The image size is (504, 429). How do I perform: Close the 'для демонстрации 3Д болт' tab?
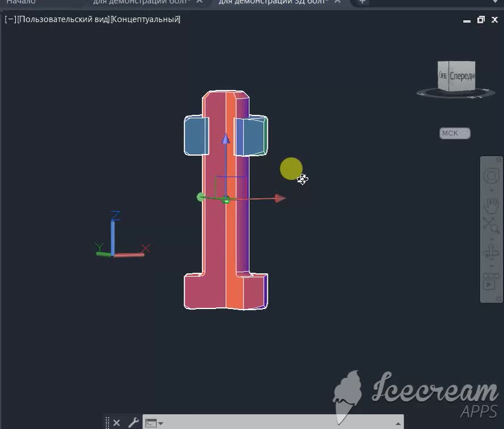tap(337, 2)
